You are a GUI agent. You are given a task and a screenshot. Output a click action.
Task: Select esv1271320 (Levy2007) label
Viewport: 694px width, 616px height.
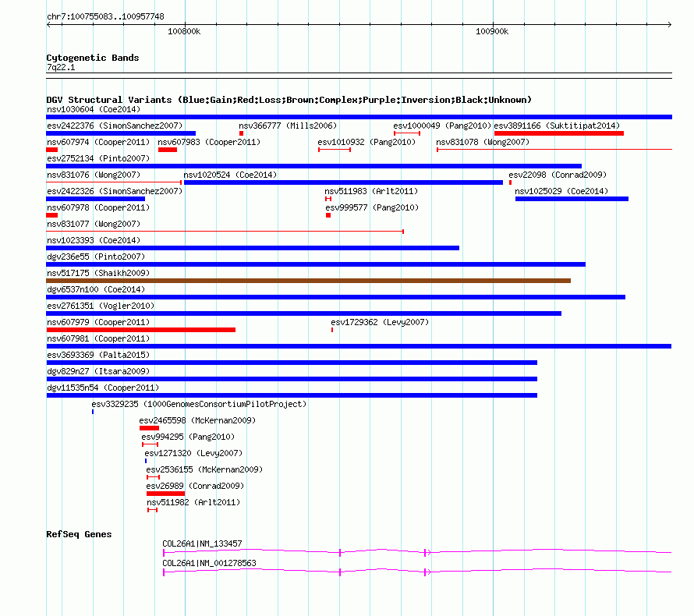click(x=193, y=453)
